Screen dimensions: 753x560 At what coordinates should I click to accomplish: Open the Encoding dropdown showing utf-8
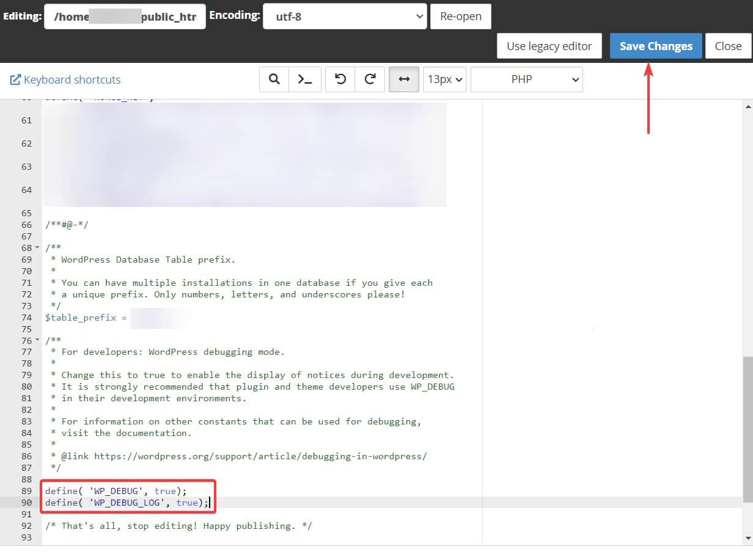click(345, 16)
